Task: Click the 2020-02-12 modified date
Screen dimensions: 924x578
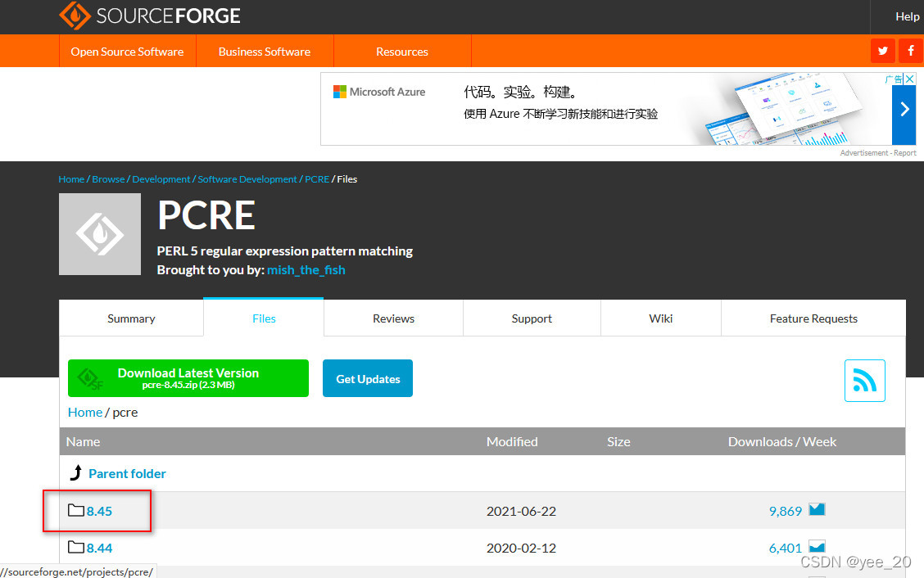Action: (521, 548)
